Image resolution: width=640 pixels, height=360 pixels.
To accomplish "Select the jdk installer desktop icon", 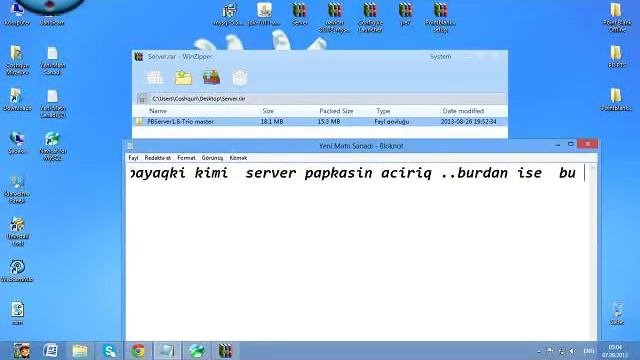I will [264, 14].
